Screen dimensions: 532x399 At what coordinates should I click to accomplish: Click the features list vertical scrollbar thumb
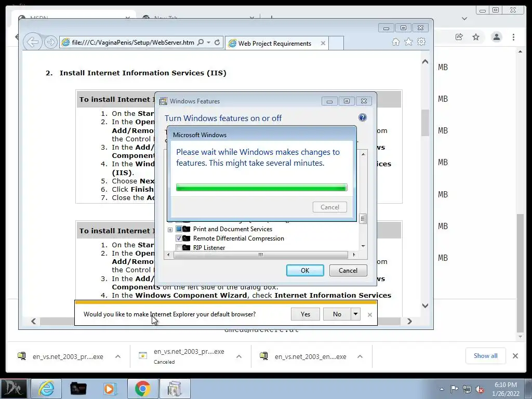362,219
